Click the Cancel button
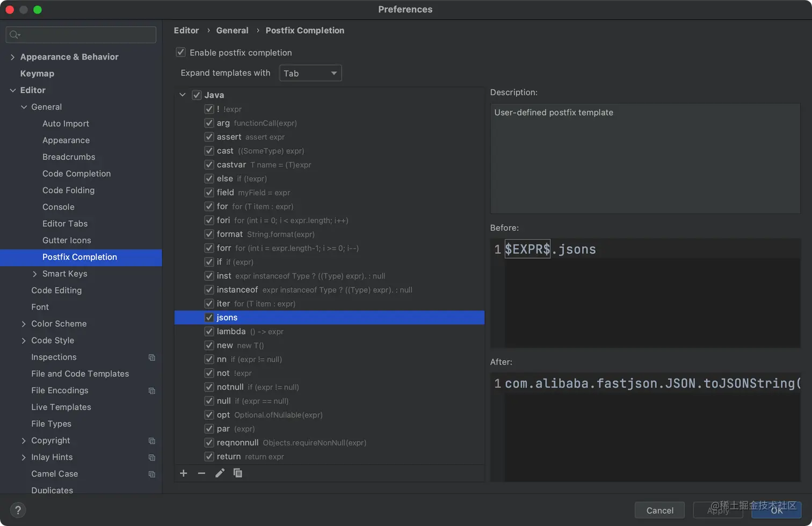 659,510
